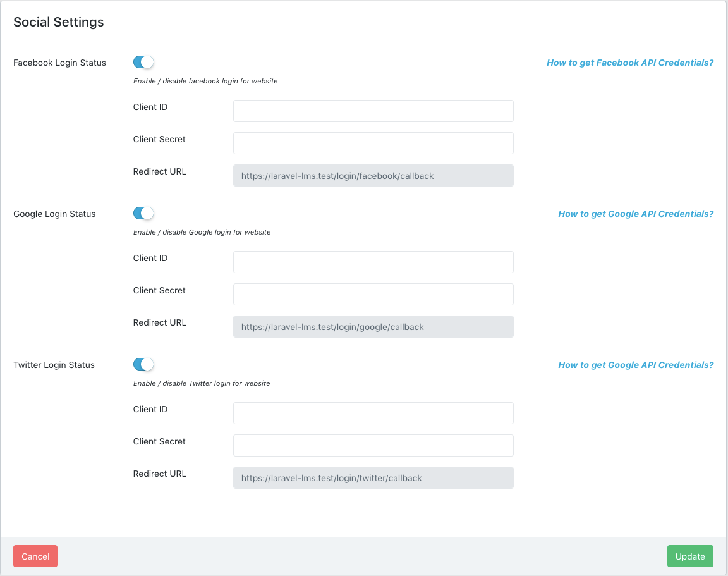This screenshot has height=576, width=728.
Task: Click the Google Login Status label
Action: coord(54,214)
